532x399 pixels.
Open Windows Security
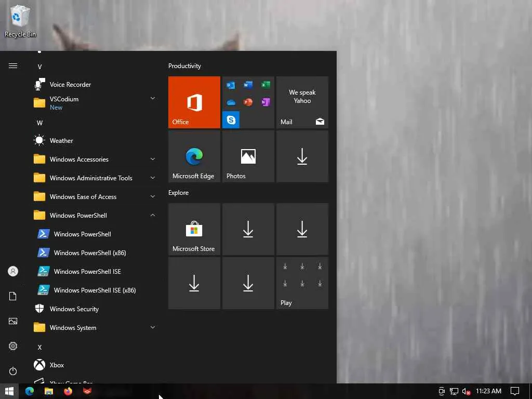[95, 309]
